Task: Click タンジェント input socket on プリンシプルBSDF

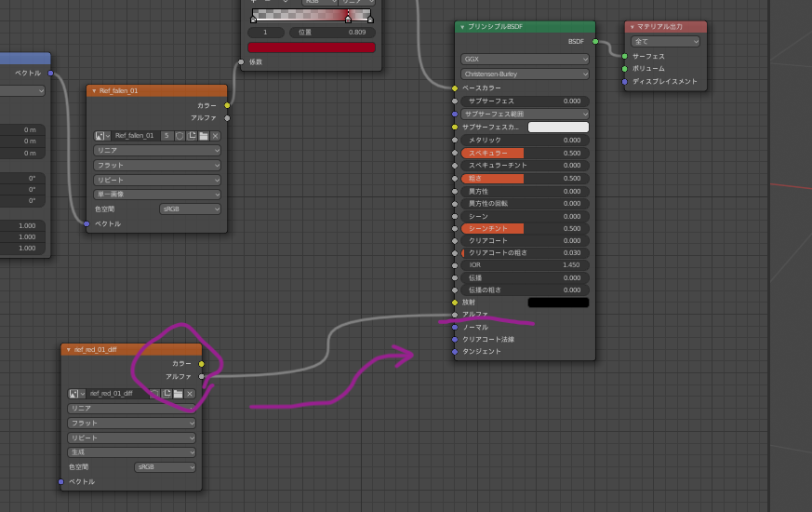Action: pyautogui.click(x=455, y=351)
